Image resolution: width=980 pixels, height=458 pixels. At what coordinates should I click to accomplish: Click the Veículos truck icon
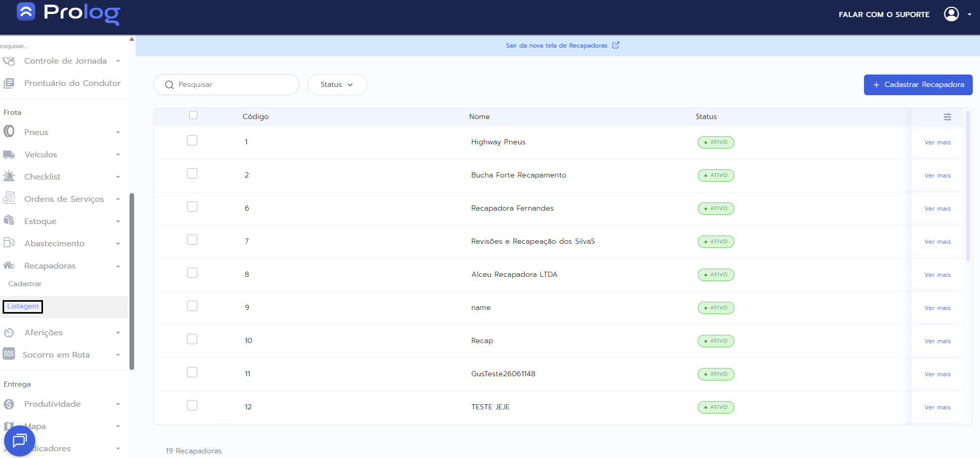9,154
